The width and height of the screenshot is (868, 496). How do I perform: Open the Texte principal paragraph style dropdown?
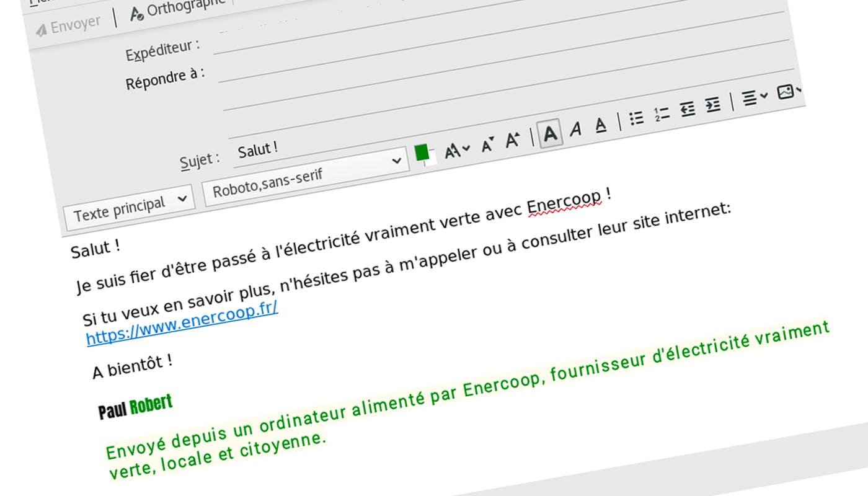[130, 208]
